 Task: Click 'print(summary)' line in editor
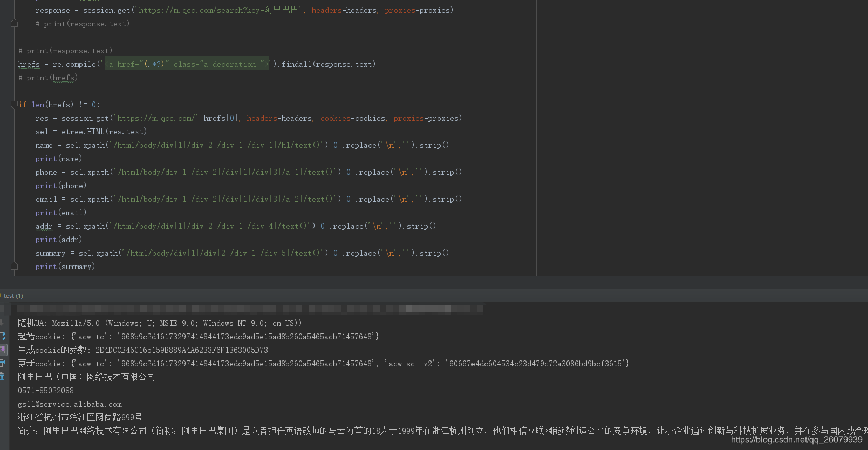click(x=65, y=267)
